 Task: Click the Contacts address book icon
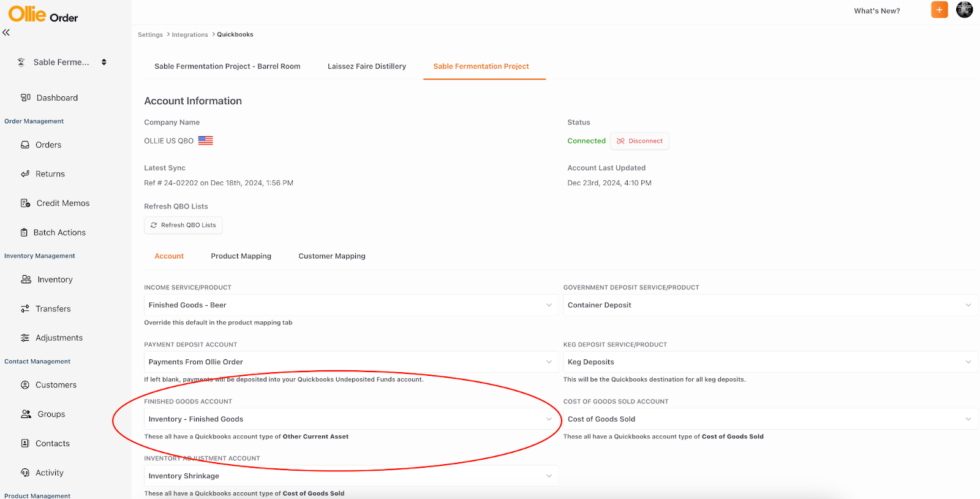coord(25,443)
